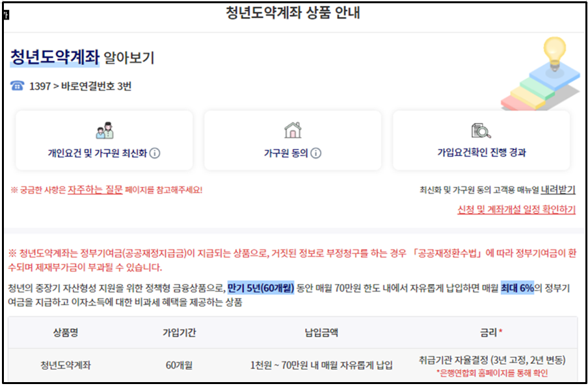588x386 pixels.
Task: Click the 청년도약계좌 상품 안내 page title
Action: 293,13
